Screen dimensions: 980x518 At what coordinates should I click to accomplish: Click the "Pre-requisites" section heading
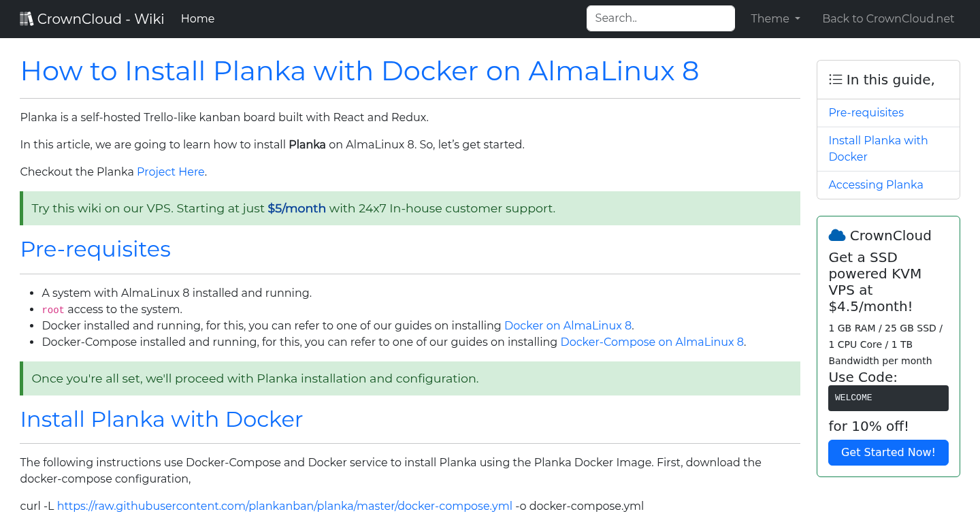click(95, 249)
